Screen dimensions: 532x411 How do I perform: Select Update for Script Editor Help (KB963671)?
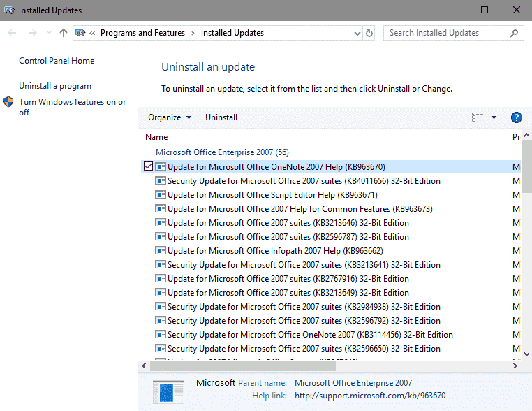[x=272, y=194]
